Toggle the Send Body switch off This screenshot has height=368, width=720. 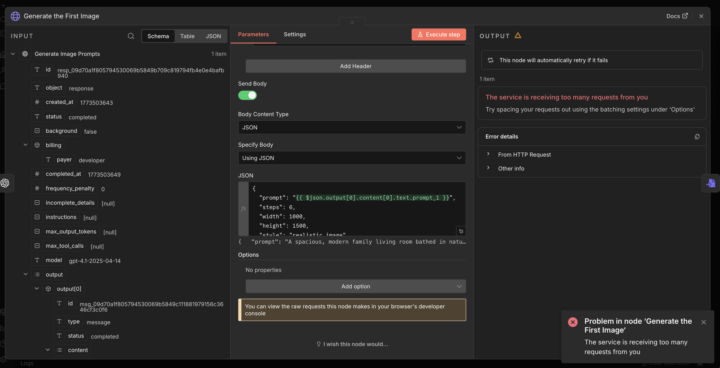(247, 96)
